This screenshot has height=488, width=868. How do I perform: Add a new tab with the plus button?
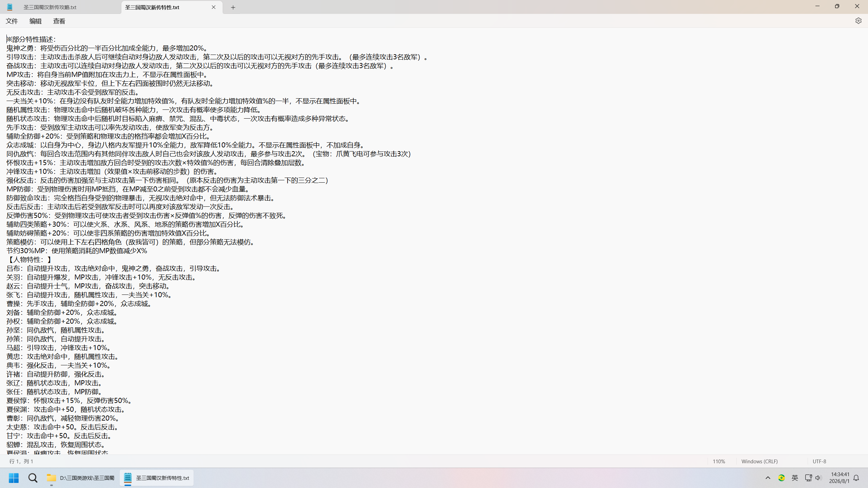233,7
